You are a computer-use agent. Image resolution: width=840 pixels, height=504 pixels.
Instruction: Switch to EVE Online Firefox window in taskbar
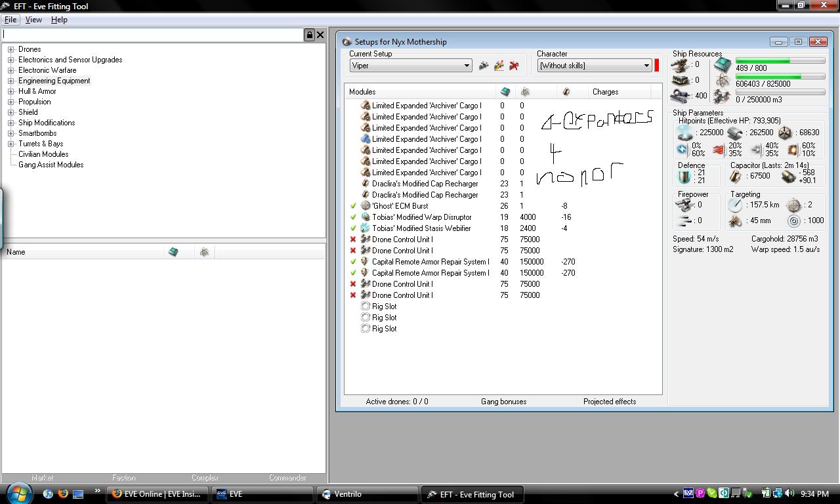(x=157, y=494)
